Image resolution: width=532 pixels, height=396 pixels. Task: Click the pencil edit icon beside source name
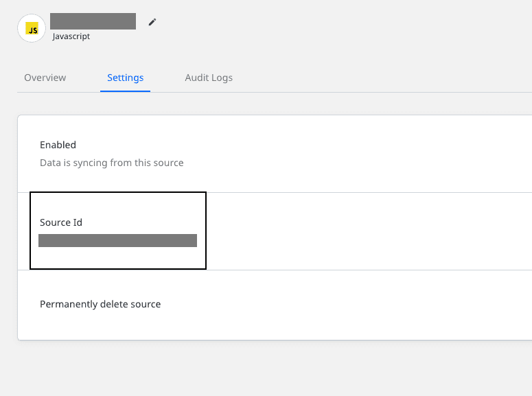(152, 22)
